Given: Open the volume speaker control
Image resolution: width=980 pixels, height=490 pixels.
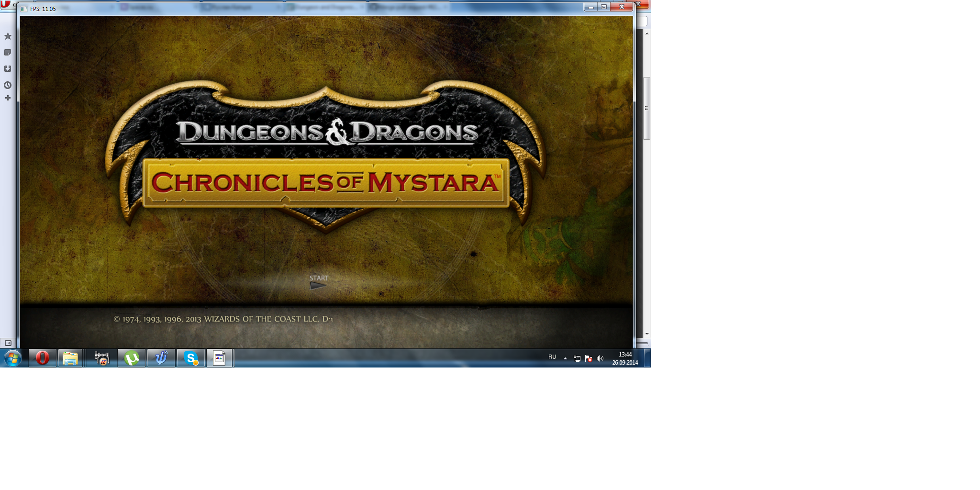Looking at the screenshot, I should coord(600,358).
